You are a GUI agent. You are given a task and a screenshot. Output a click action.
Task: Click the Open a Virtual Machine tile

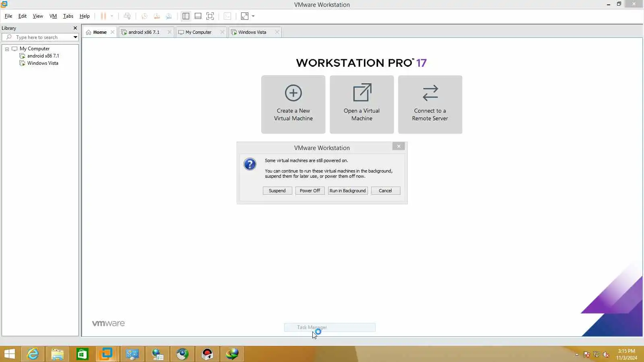362,105
